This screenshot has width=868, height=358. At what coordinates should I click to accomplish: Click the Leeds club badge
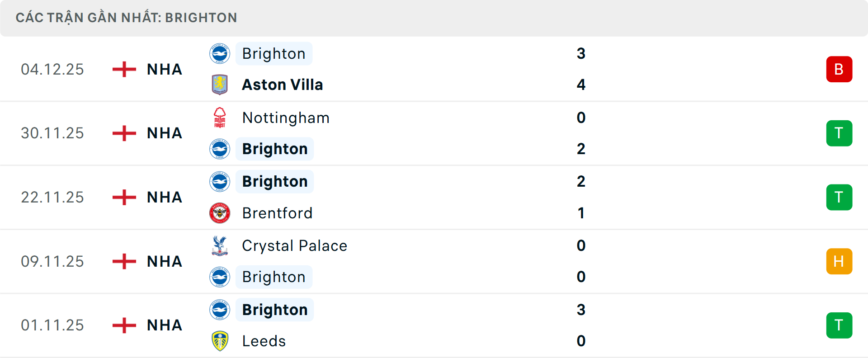[x=220, y=341]
